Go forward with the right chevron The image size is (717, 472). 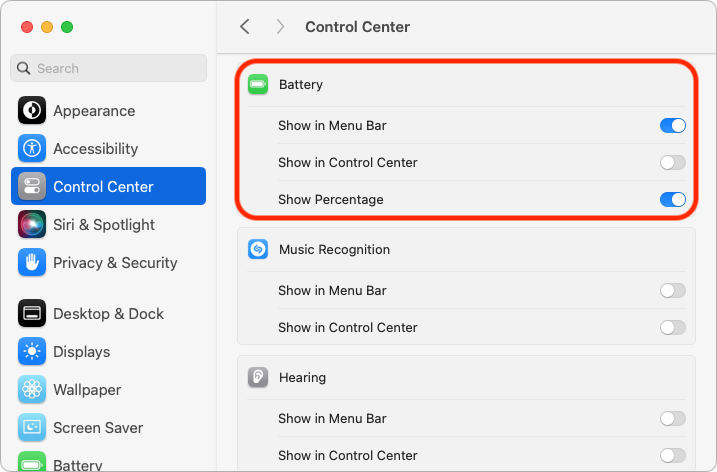pos(280,27)
